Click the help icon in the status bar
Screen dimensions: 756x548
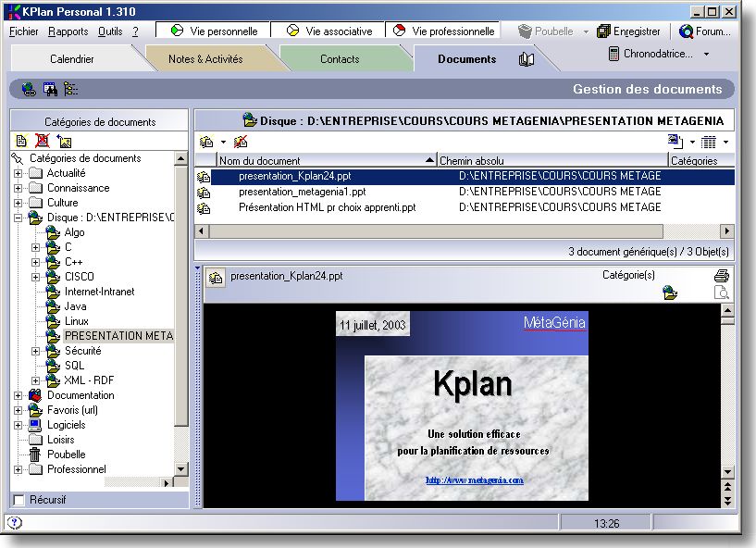[15, 522]
